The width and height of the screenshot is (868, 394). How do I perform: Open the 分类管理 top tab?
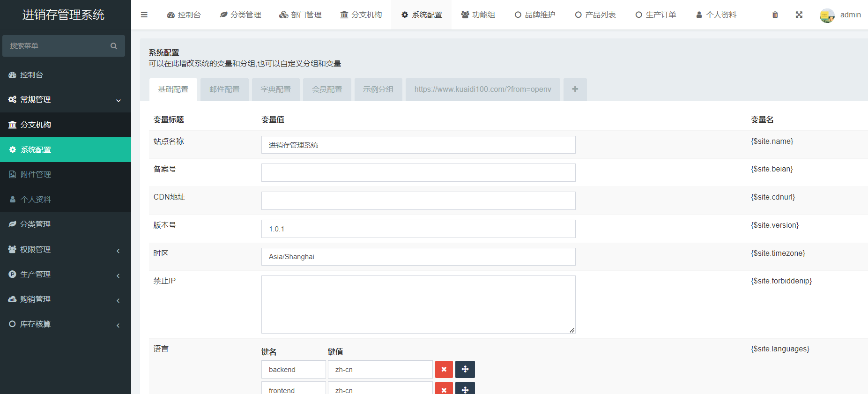(x=240, y=15)
